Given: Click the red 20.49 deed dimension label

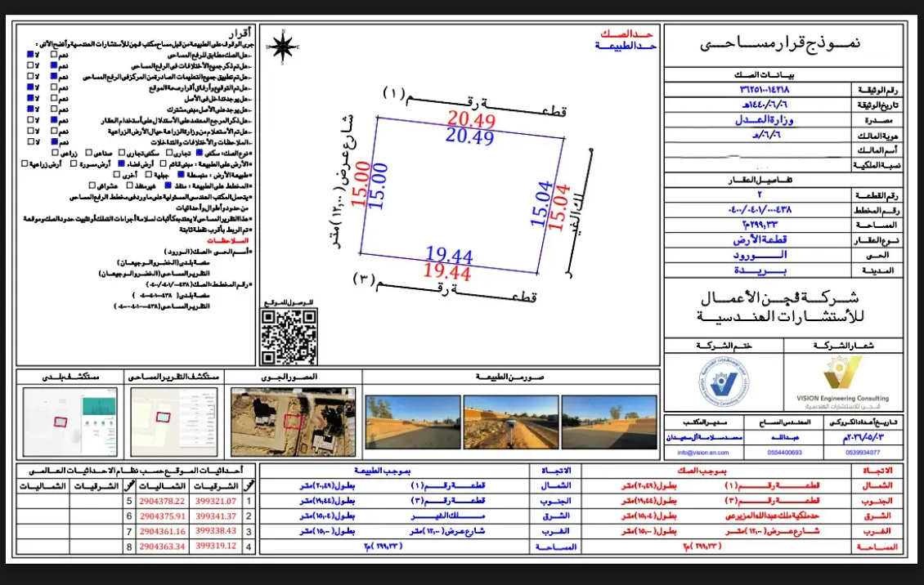Looking at the screenshot, I should coord(471,119).
